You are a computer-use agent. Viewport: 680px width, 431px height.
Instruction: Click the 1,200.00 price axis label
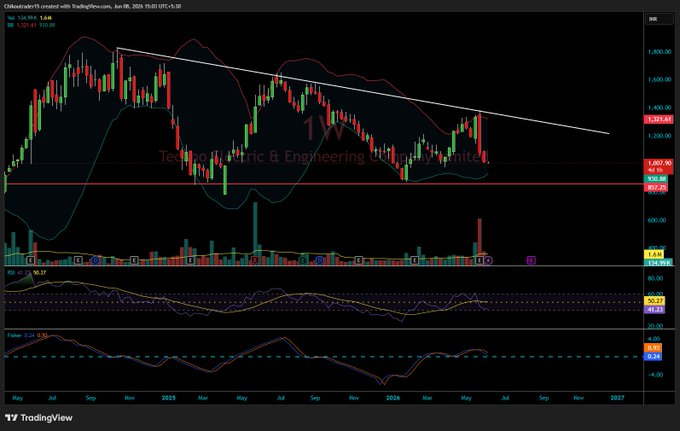(x=659, y=136)
